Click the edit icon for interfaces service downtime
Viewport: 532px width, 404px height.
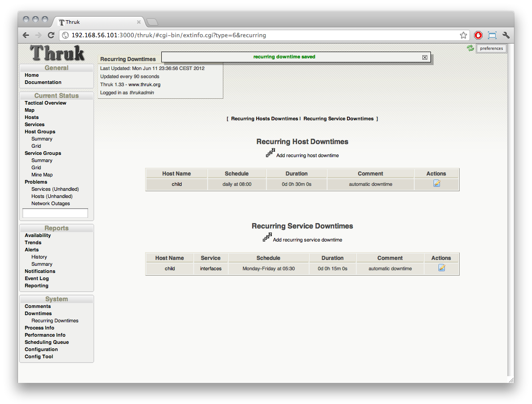click(x=442, y=268)
